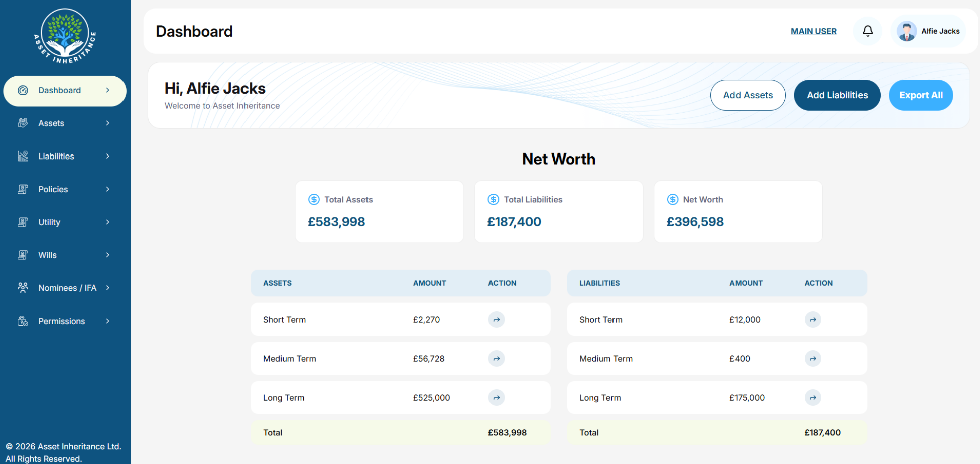Expand the Policies sidebar chevron
Image resolution: width=980 pixels, height=464 pixels.
[108, 189]
